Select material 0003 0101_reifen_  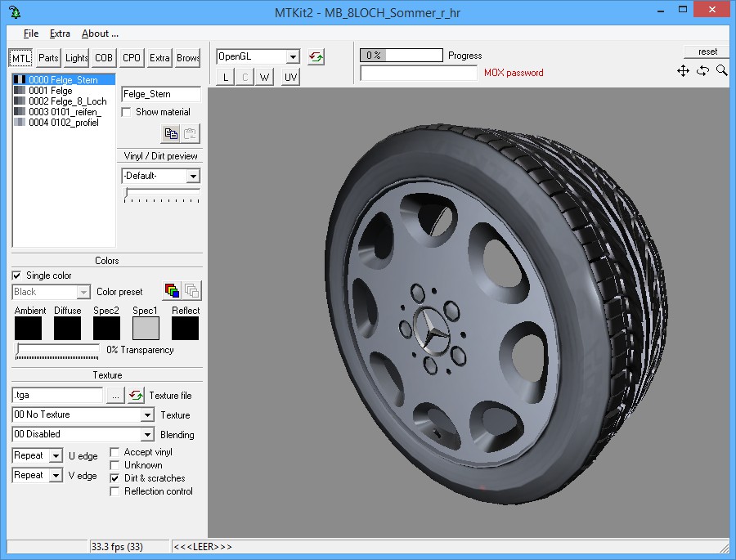64,112
